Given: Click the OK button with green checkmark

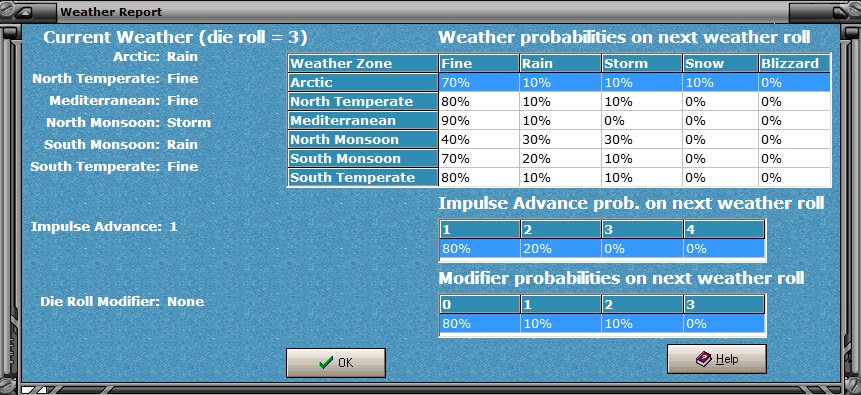Looking at the screenshot, I should coord(336,363).
